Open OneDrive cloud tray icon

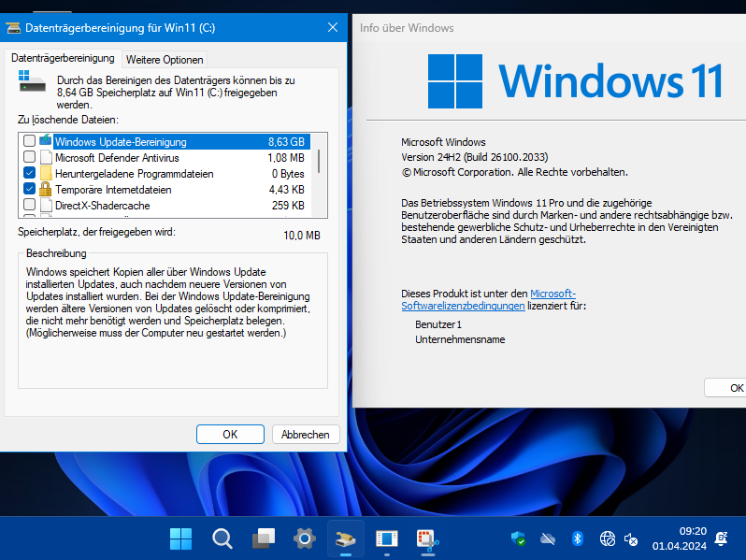(x=548, y=539)
